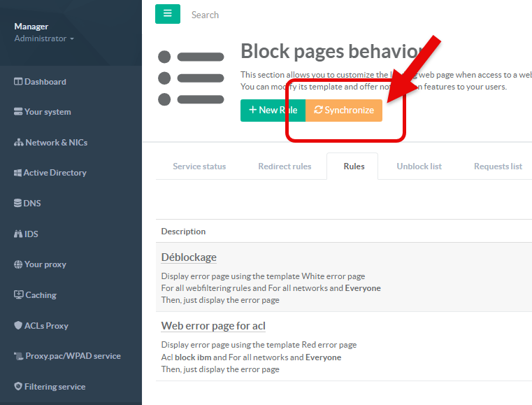Click the Your proxy globe icon
Screen dimensions: 532x405
point(18,264)
